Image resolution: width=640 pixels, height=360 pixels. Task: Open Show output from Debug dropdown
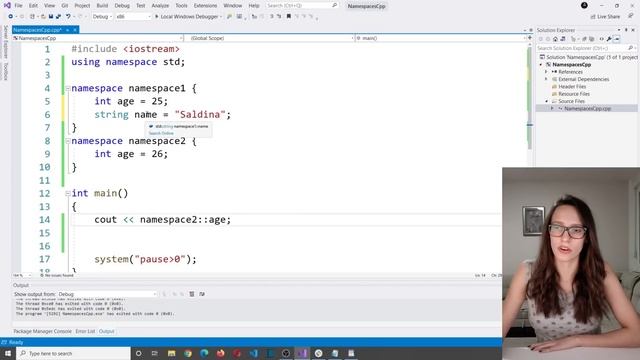click(107, 294)
